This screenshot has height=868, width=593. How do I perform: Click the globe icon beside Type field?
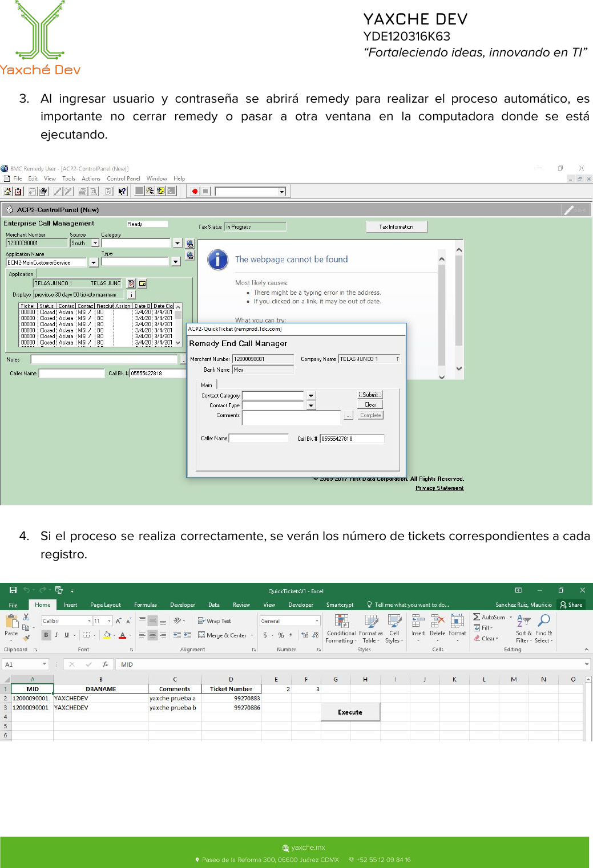(x=190, y=255)
